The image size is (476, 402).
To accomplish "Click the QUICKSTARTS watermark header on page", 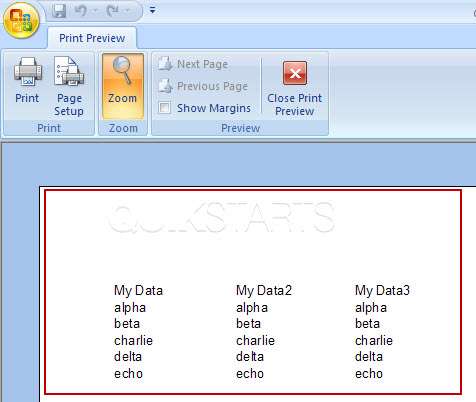I will [221, 217].
